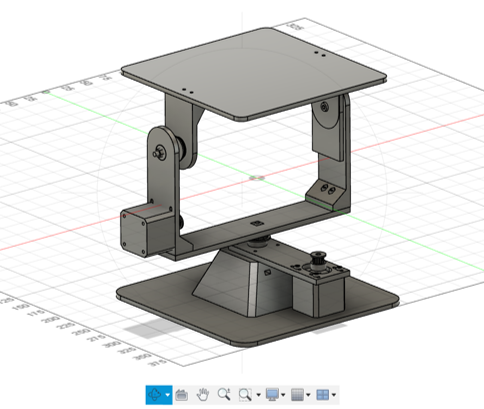The height and width of the screenshot is (409, 484).
Task: Expand the Grid and Snaps dropdown arrow
Action: [308, 395]
